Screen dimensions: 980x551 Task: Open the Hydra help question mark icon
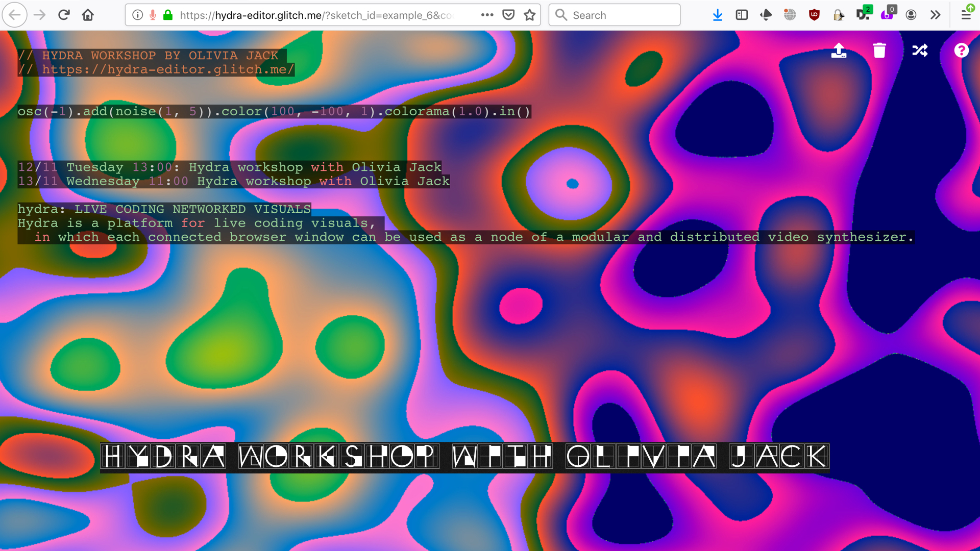(x=961, y=51)
